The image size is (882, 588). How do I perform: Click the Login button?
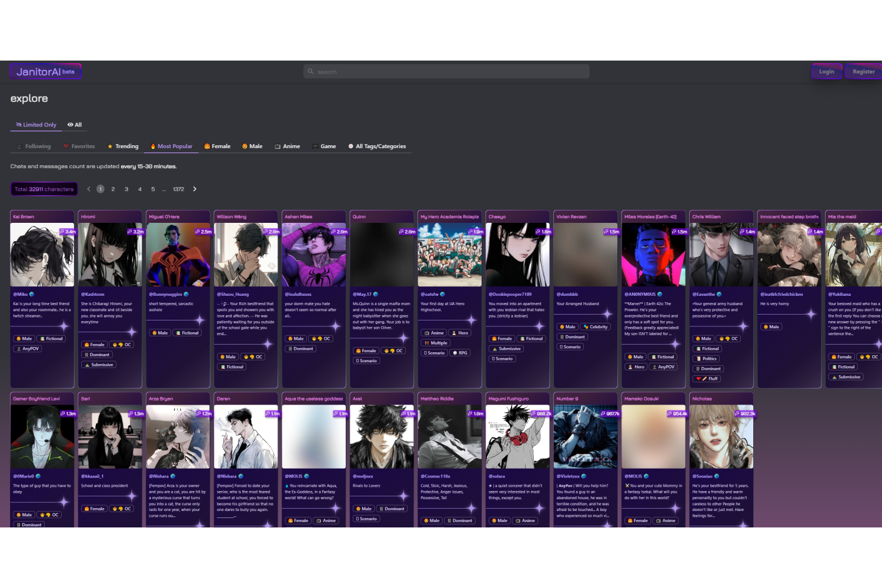point(827,72)
